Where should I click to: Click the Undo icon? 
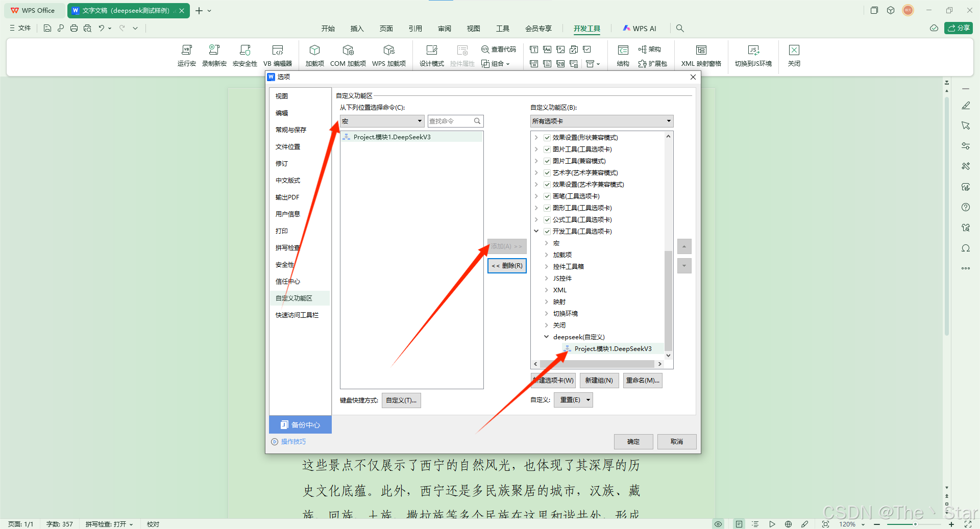[102, 28]
